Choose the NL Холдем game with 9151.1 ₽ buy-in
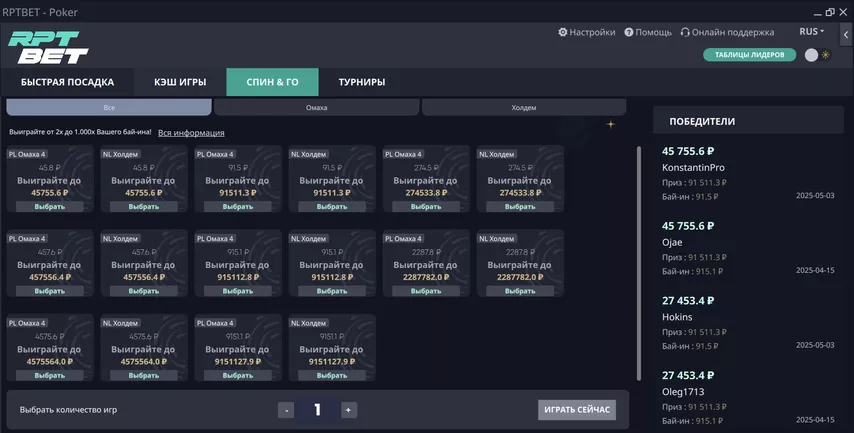Screen dimensions: 854x433 click(x=332, y=376)
